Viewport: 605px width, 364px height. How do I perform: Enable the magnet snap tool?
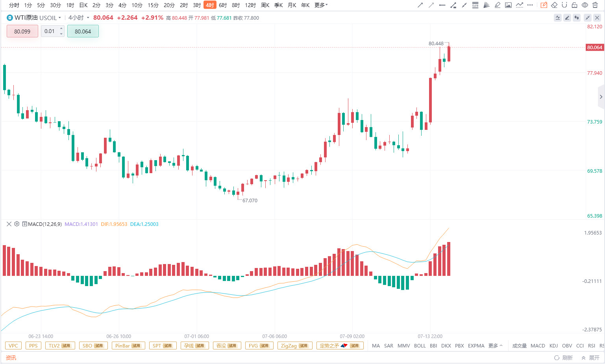(564, 5)
